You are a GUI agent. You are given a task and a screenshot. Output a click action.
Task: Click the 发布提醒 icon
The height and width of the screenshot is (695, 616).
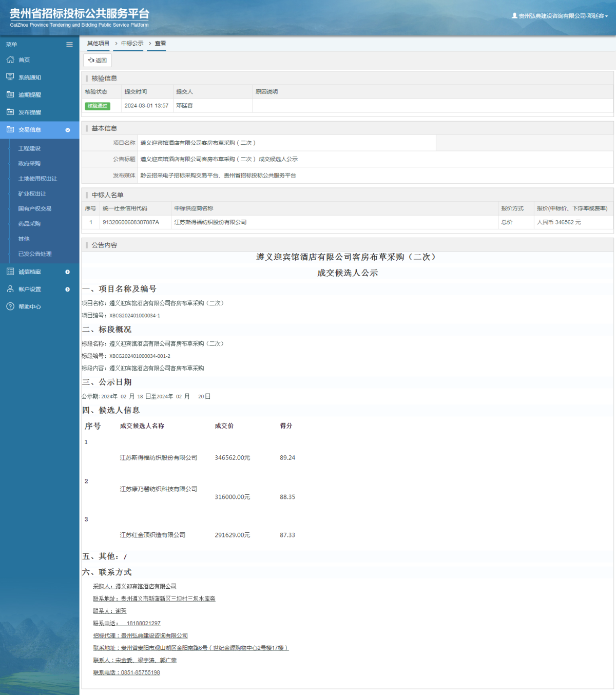tap(10, 112)
